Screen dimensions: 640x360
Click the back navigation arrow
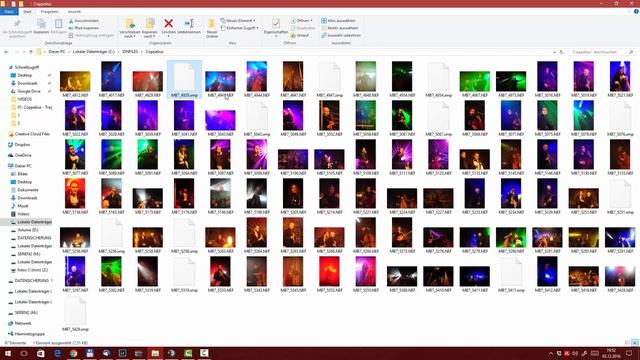pyautogui.click(x=6, y=52)
